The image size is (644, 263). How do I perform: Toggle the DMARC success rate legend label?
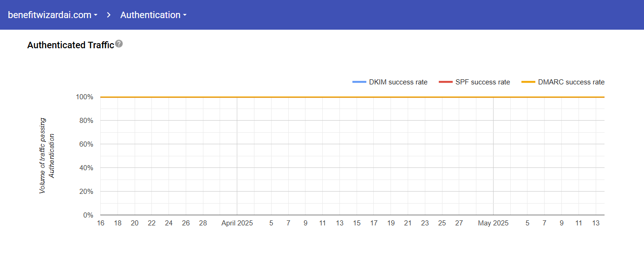pos(571,82)
